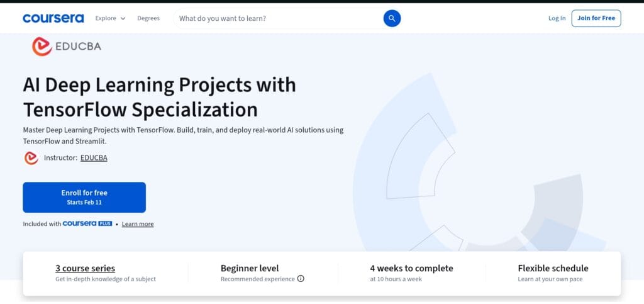Open the '3 course series' link
The width and height of the screenshot is (644, 304).
85,268
